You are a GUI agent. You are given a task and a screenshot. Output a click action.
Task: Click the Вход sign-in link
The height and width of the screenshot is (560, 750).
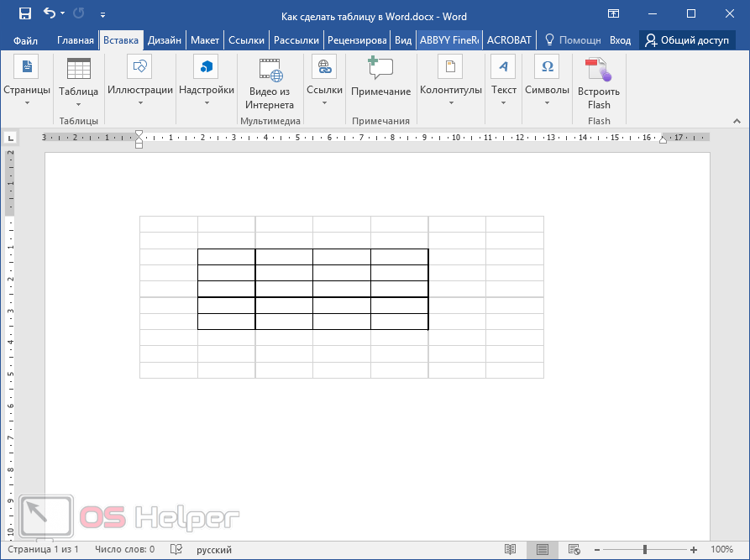pyautogui.click(x=620, y=40)
